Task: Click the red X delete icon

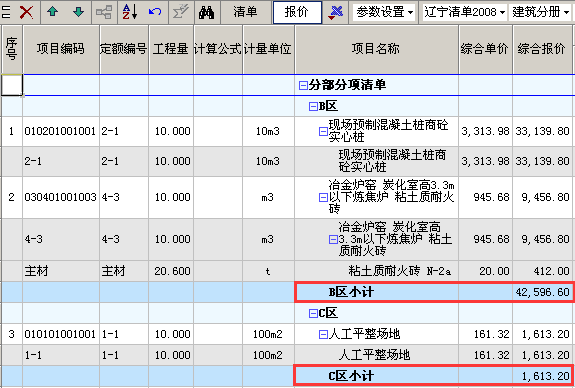Action: tap(26, 12)
